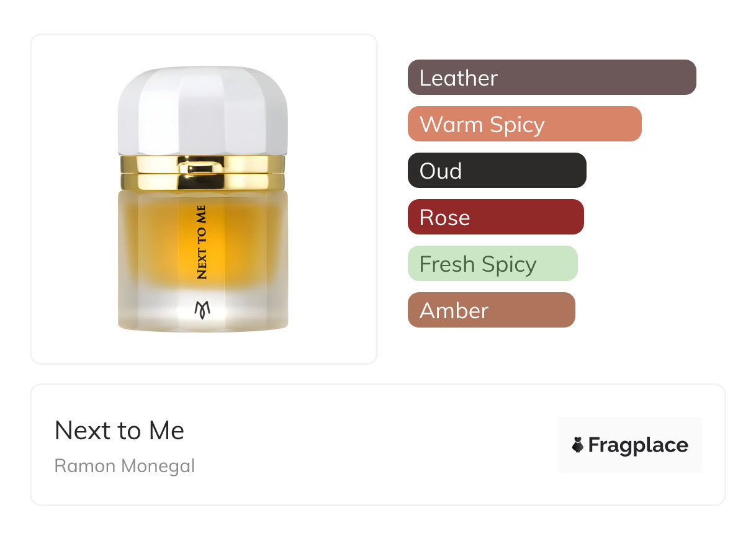Image resolution: width=756 pixels, height=536 pixels.
Task: Click empty area between title and Fragplace logo
Action: pos(372,445)
